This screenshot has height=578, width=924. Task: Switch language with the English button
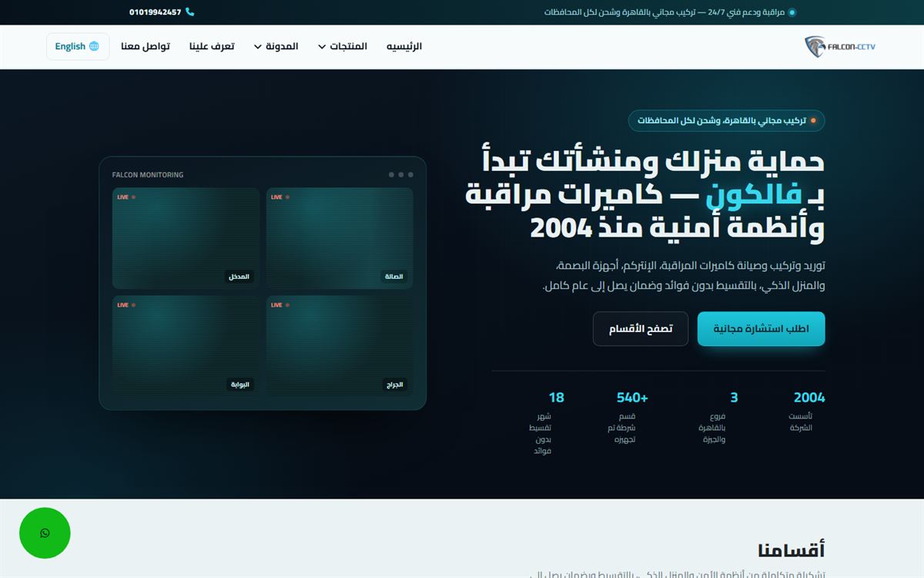[x=78, y=46]
